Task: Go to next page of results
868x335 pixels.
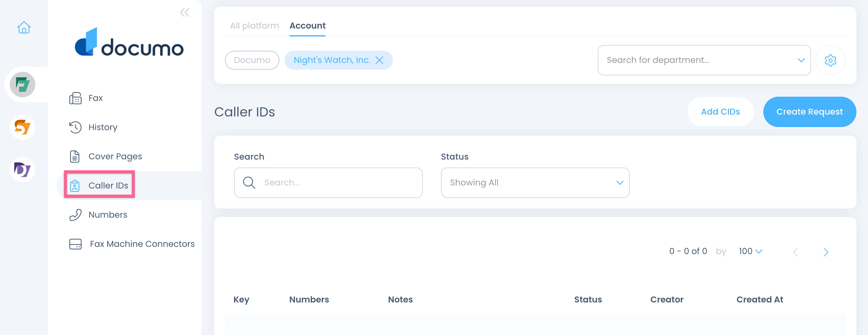Action: [826, 252]
